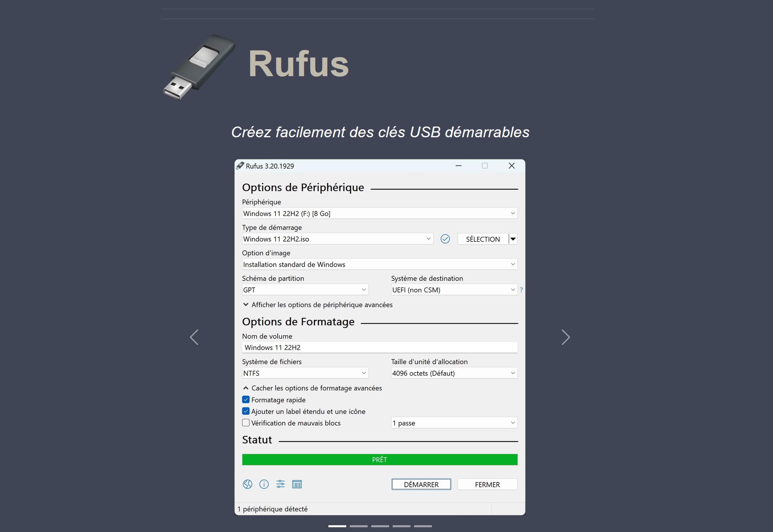Click the green PRÊT progress bar
The image size is (773, 532).
379,459
